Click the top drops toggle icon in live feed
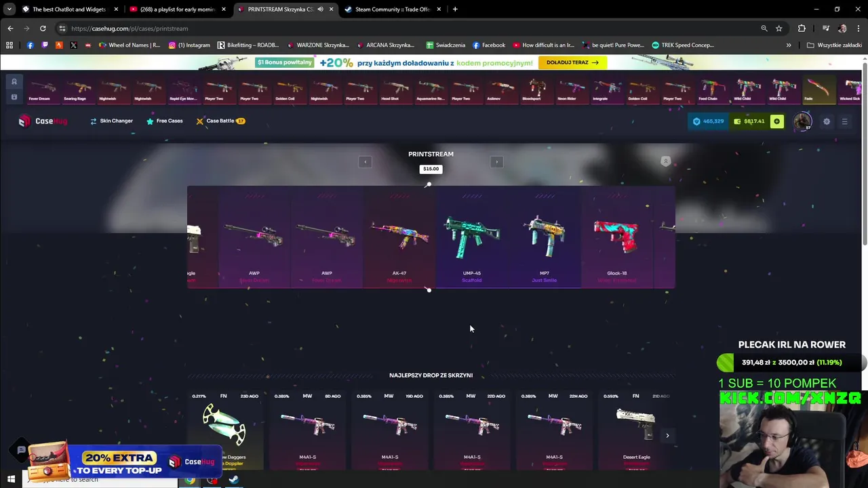 pos(14,81)
